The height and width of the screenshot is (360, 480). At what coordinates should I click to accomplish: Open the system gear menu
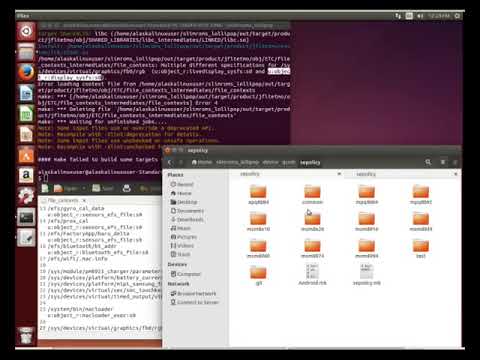point(458,16)
